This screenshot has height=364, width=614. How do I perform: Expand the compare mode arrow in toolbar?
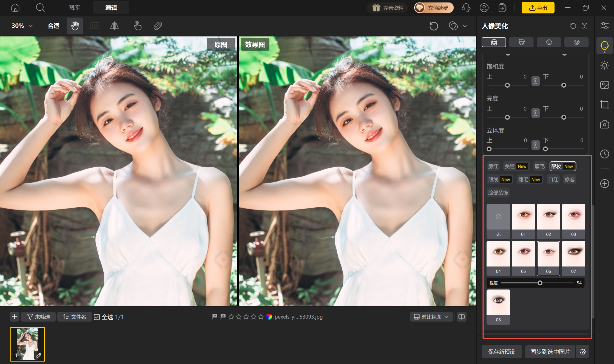coord(465,26)
